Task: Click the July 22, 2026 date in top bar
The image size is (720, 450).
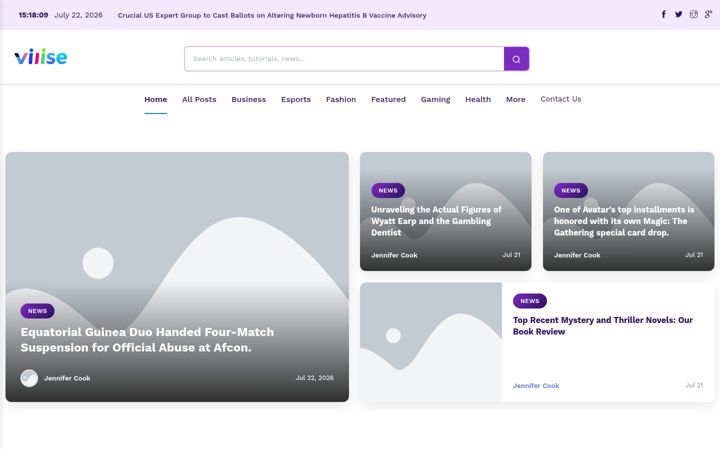Action: coord(79,15)
